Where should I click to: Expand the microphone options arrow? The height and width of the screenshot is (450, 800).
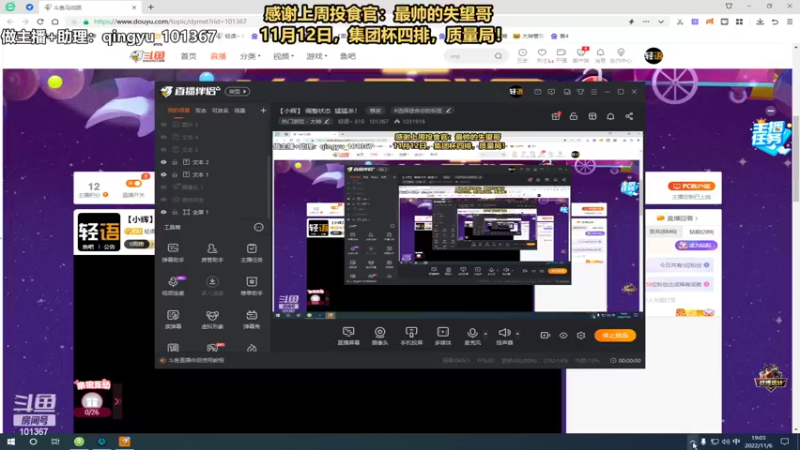tap(485, 334)
